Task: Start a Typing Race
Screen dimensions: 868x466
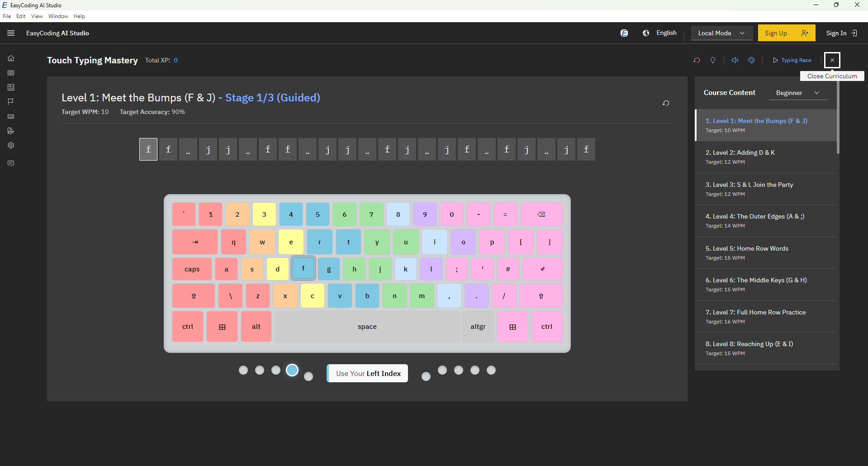Action: (x=792, y=60)
